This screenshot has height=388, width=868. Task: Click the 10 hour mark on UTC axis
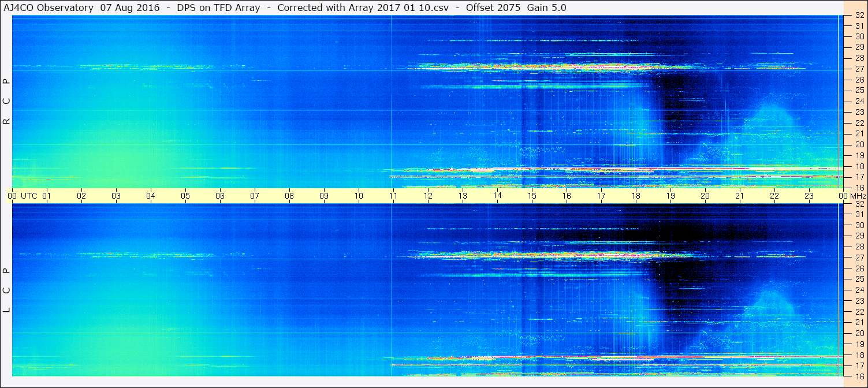click(x=358, y=196)
